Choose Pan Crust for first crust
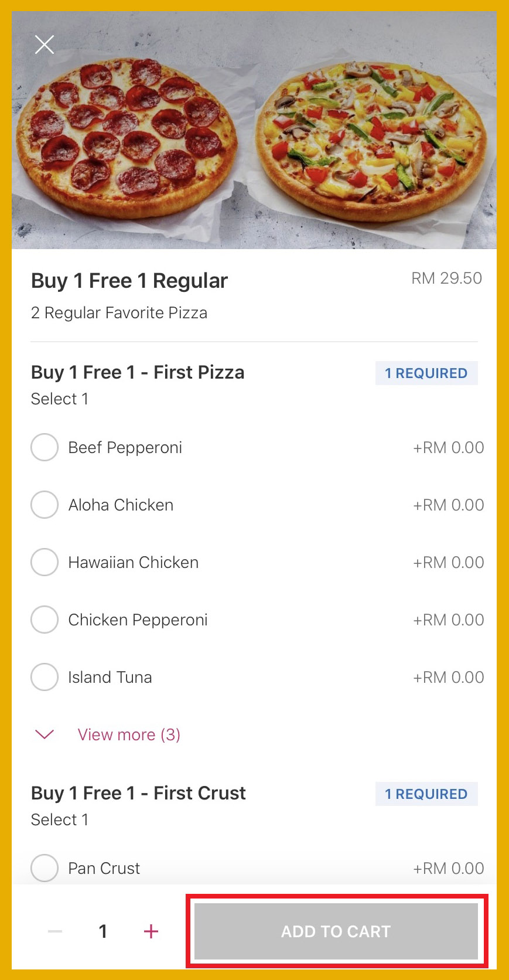The width and height of the screenshot is (509, 980). [x=45, y=868]
